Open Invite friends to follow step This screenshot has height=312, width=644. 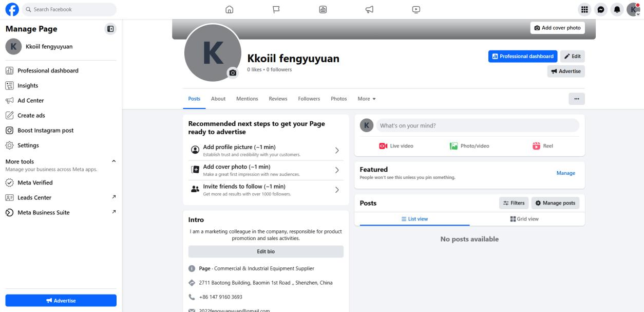pyautogui.click(x=266, y=190)
